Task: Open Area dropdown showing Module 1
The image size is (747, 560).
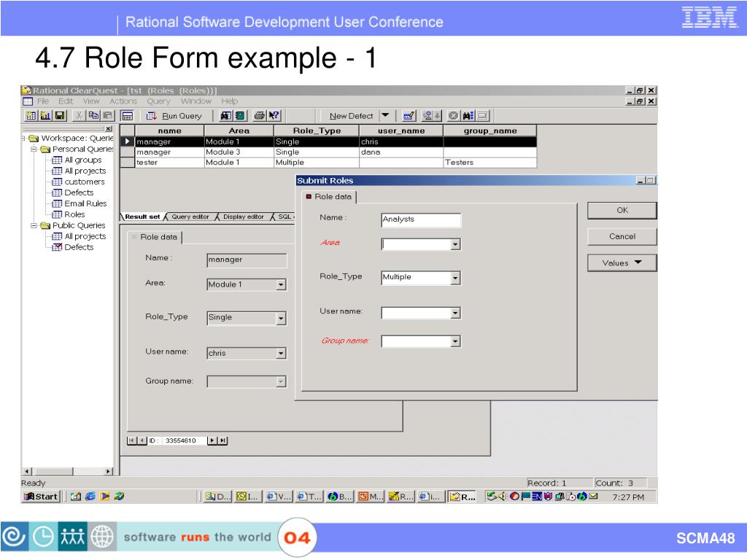Action: [x=281, y=285]
